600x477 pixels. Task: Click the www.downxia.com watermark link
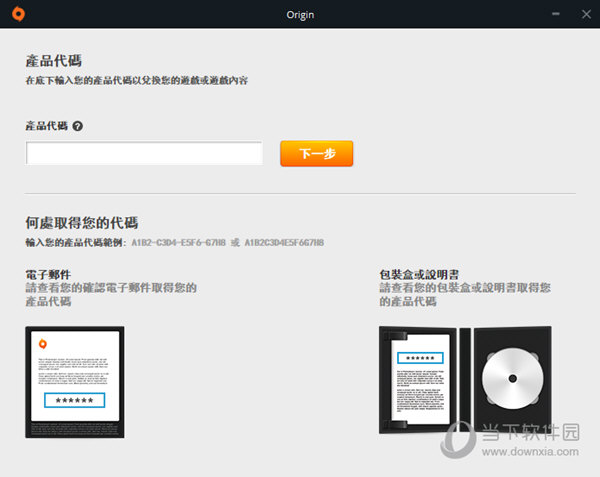528,453
